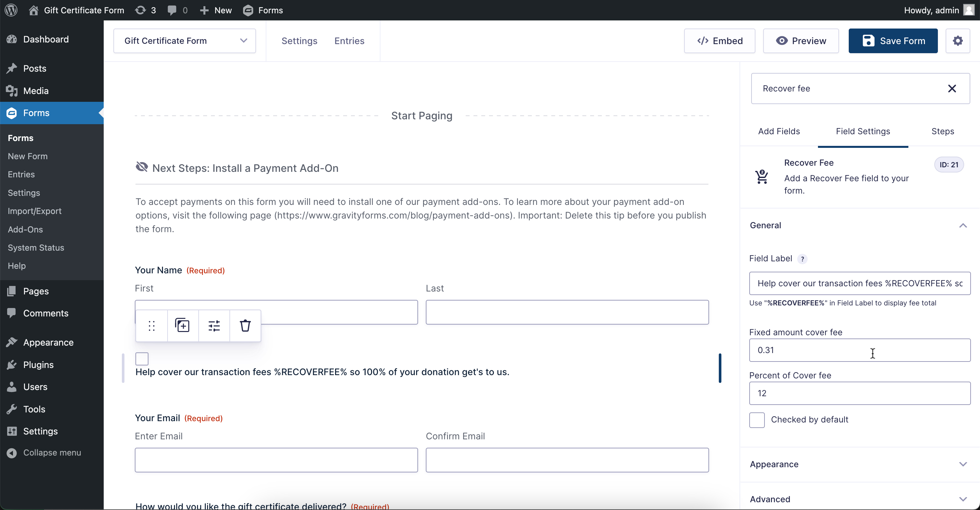Image resolution: width=980 pixels, height=510 pixels.
Task: Expand the Appearance settings section
Action: 963,464
